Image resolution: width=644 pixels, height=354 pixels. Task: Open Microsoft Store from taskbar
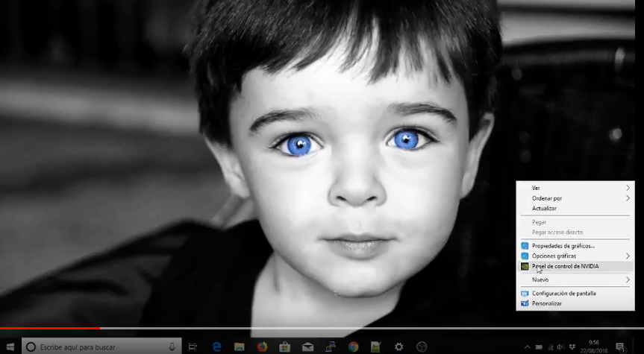[x=284, y=347]
